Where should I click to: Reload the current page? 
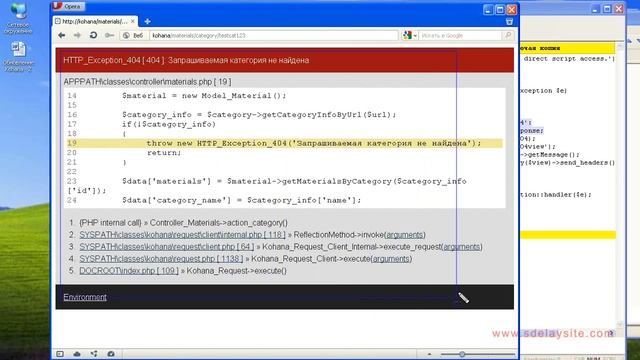(x=93, y=36)
